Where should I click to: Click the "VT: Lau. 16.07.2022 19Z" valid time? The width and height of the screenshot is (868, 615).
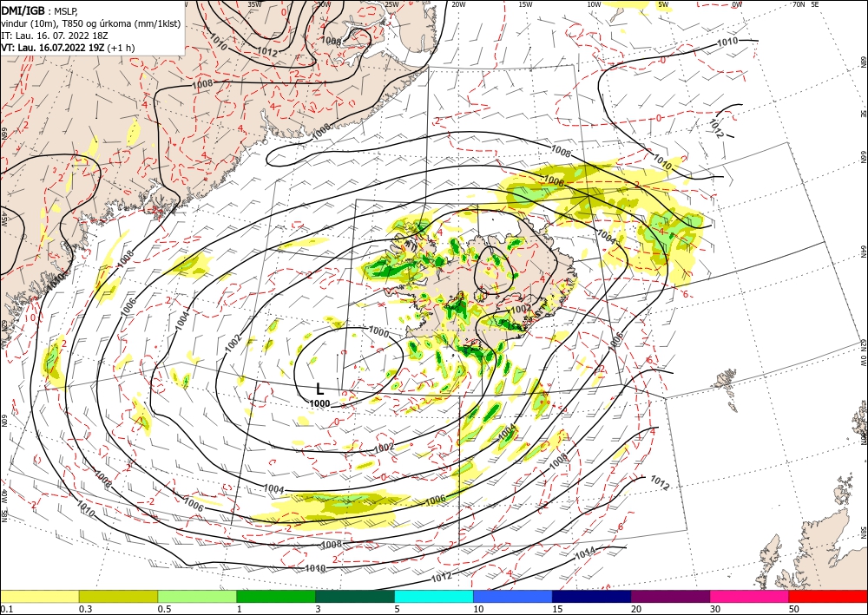pos(53,48)
